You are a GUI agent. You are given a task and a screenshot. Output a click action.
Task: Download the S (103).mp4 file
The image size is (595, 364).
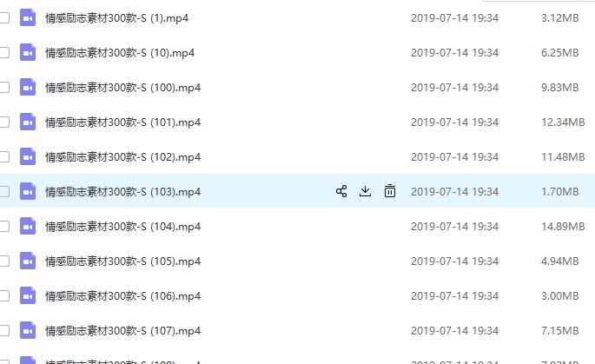(365, 191)
